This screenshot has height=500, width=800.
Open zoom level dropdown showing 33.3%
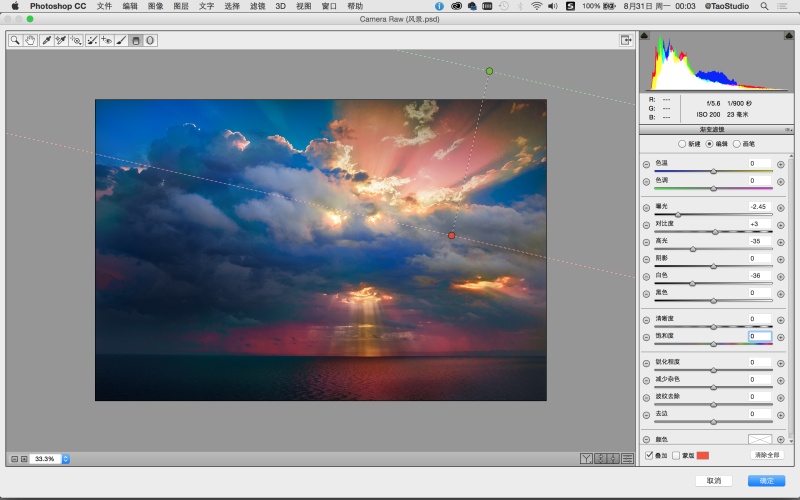(x=65, y=459)
